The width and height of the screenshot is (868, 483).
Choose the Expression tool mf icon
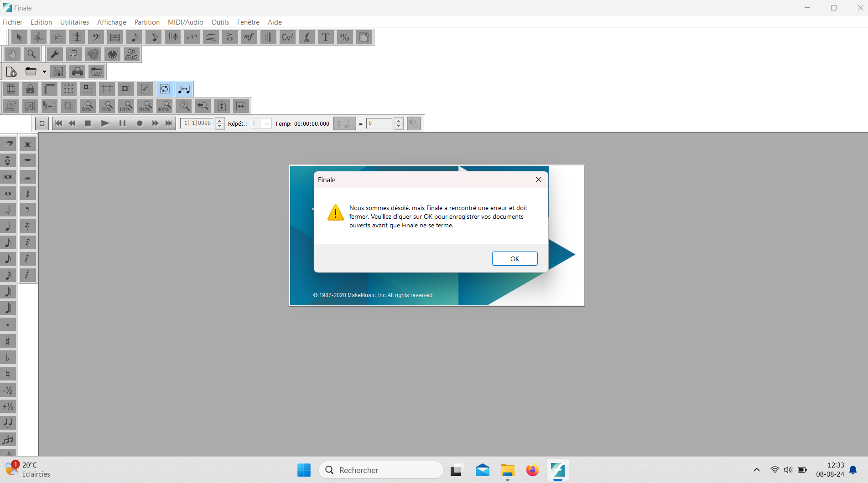249,37
